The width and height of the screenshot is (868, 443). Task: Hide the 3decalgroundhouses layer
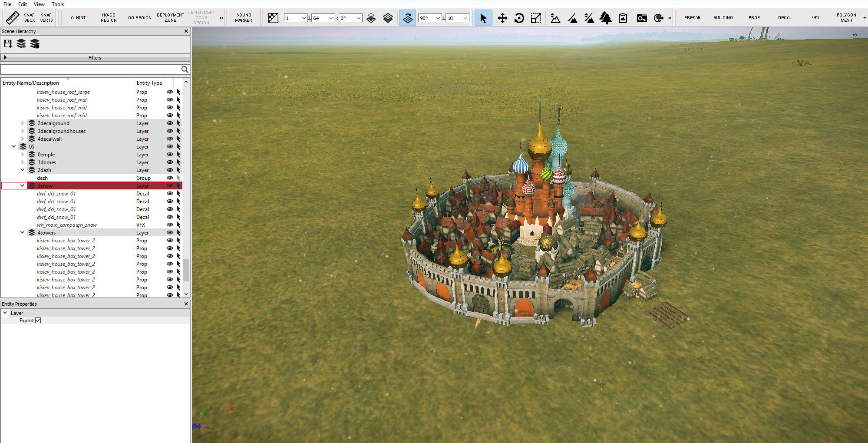[170, 131]
